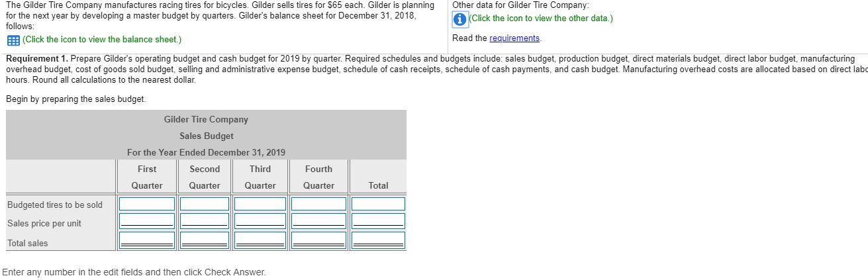868x280 pixels.
Task: Select Fourth Quarter total sales field
Action: [x=319, y=239]
